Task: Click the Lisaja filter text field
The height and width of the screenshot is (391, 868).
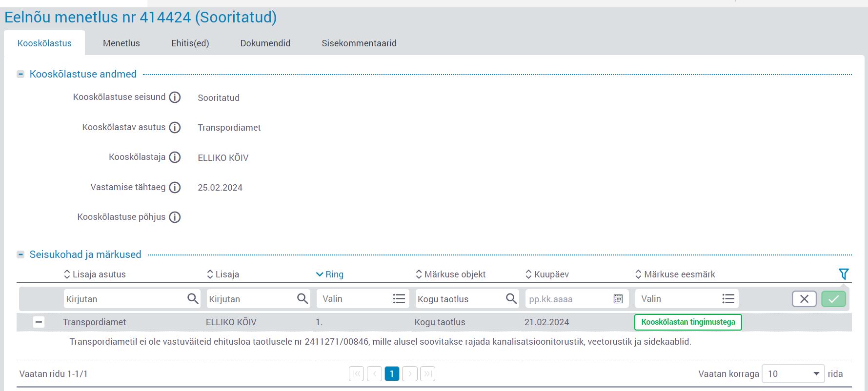Action: point(251,299)
